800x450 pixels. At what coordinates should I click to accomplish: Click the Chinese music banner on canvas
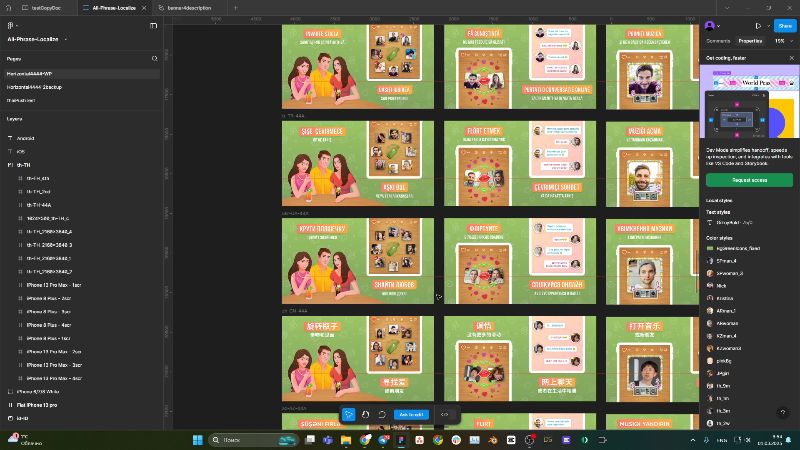pos(652,359)
